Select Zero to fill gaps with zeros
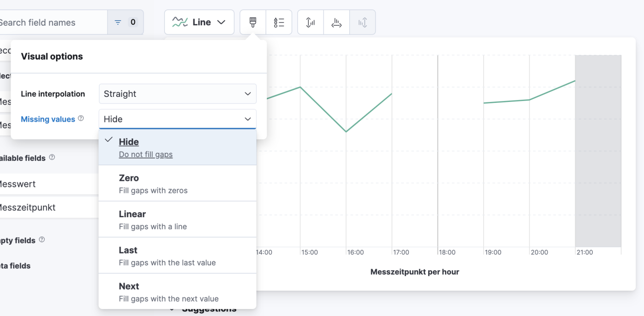Viewport: 644px width, 316px height. pos(178,183)
